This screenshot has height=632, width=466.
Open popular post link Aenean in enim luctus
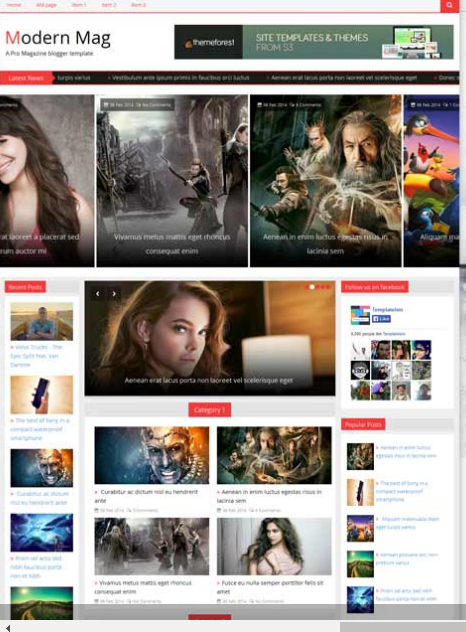406,451
